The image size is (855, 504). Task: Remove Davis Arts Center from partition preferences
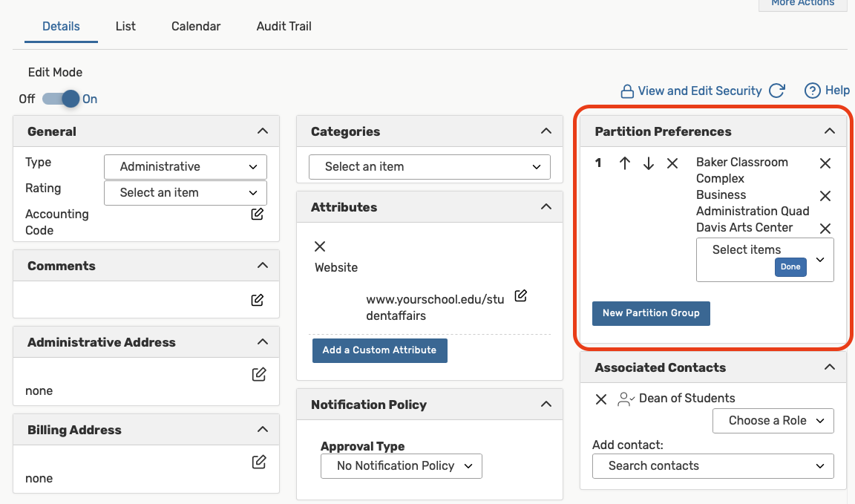pyautogui.click(x=825, y=229)
